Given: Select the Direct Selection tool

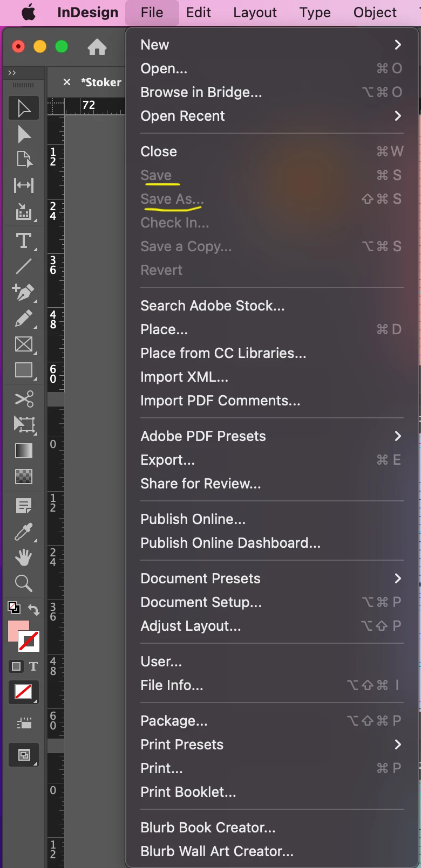Looking at the screenshot, I should [24, 134].
